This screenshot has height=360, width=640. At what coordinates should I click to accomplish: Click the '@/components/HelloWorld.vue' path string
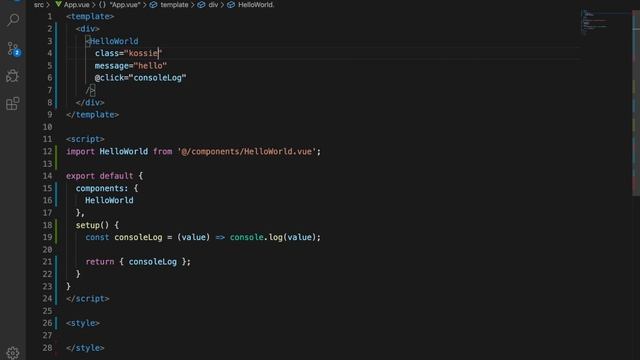click(x=247, y=151)
